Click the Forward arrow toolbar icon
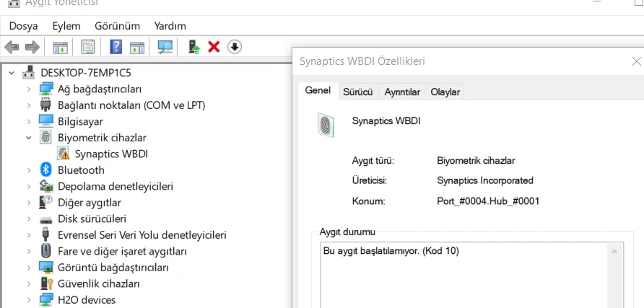This screenshot has width=644, height=308. tap(32, 47)
